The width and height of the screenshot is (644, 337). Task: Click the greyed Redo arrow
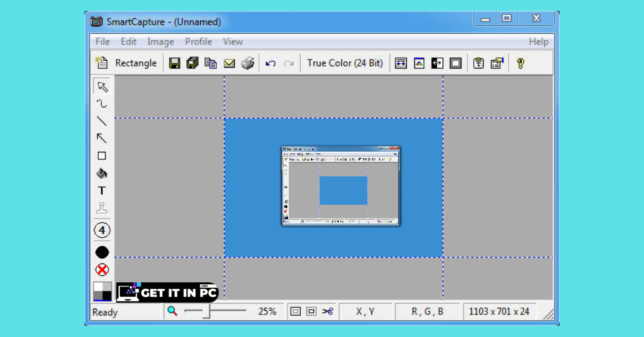coord(289,63)
